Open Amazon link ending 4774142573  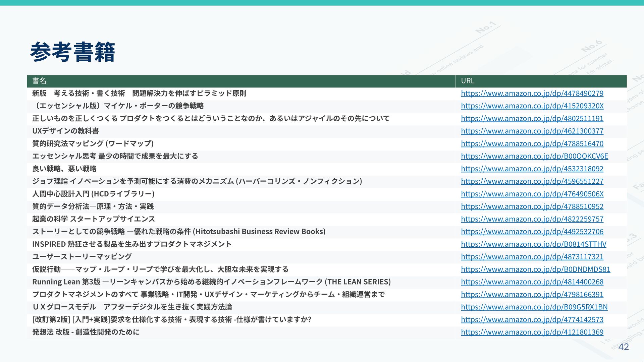[x=532, y=319]
